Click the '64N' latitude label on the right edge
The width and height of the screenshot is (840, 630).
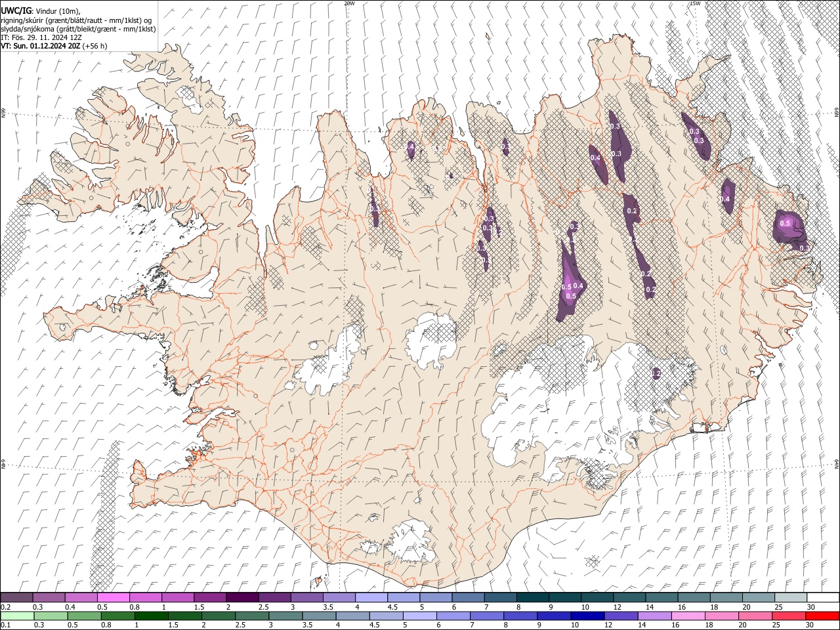(837, 463)
